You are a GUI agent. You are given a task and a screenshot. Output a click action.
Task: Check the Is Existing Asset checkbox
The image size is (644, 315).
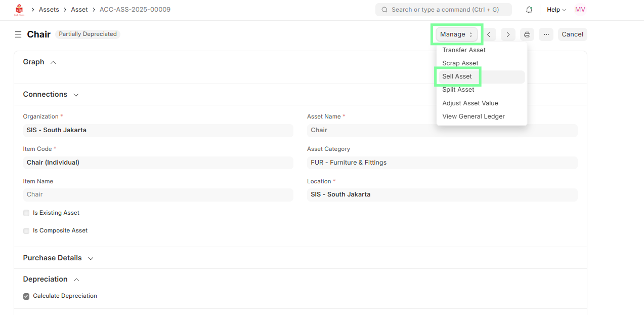pos(26,213)
